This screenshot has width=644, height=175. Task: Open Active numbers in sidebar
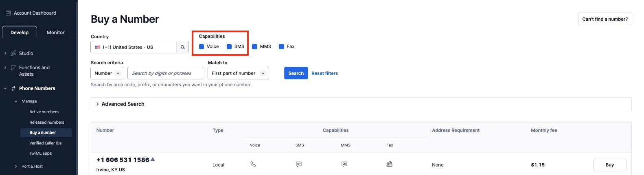44,112
